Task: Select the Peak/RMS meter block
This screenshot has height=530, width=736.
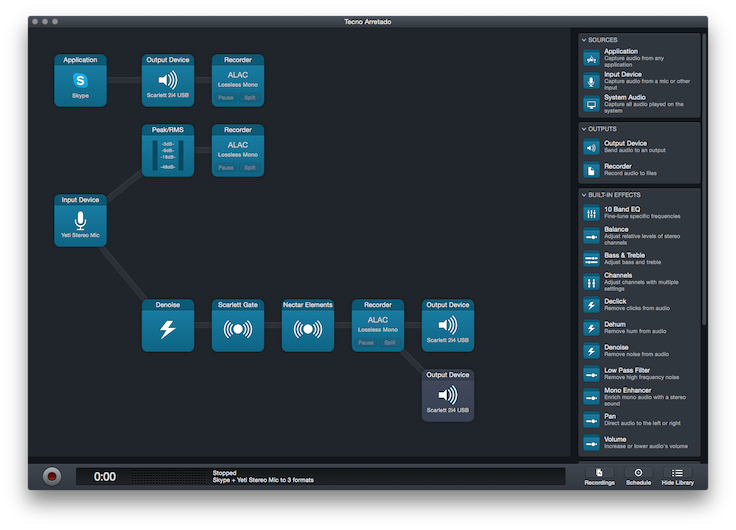Action: tap(167, 151)
